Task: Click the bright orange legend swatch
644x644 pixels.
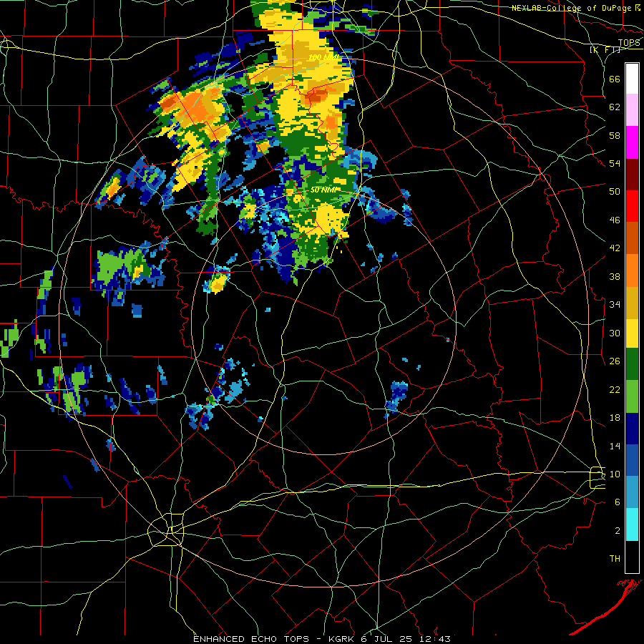Action: (x=632, y=270)
